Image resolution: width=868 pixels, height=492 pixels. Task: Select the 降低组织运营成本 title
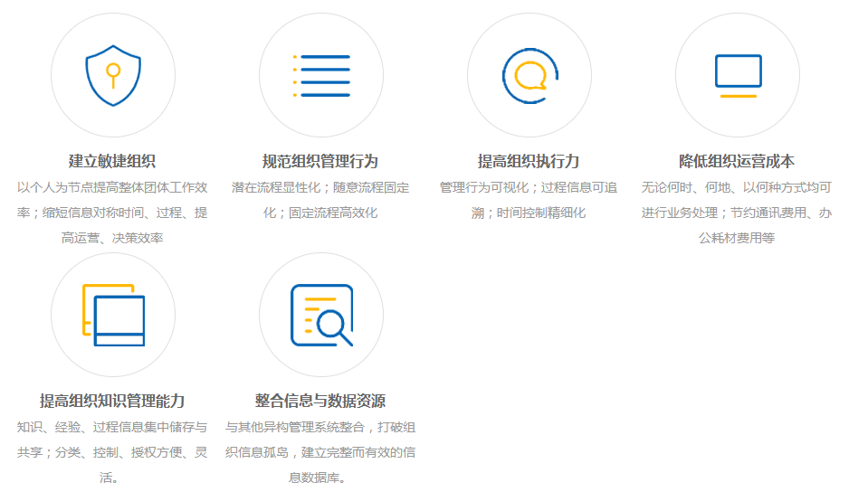[x=737, y=162]
